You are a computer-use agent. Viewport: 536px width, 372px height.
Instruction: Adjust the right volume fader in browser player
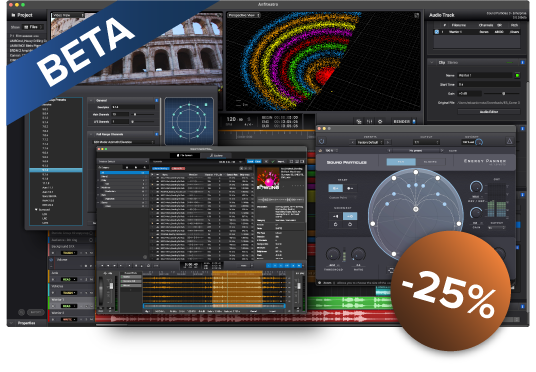click(x=298, y=286)
